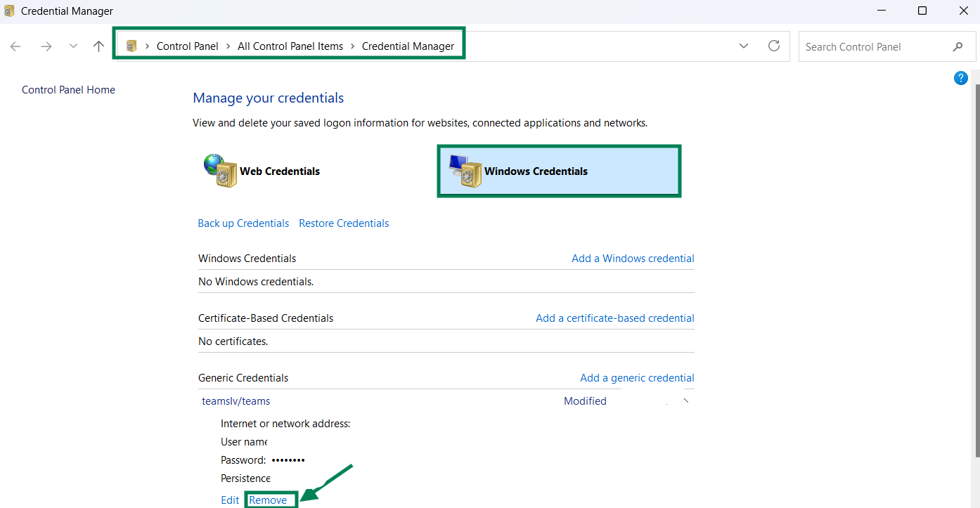
Task: Select Control Panel in the breadcrumb
Action: pyautogui.click(x=188, y=46)
